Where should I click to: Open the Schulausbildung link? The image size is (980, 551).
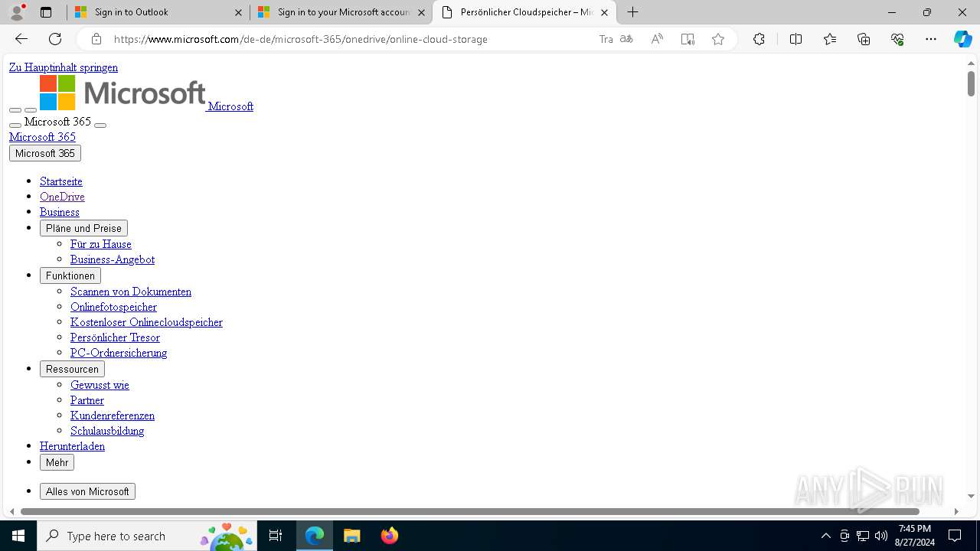click(x=107, y=431)
